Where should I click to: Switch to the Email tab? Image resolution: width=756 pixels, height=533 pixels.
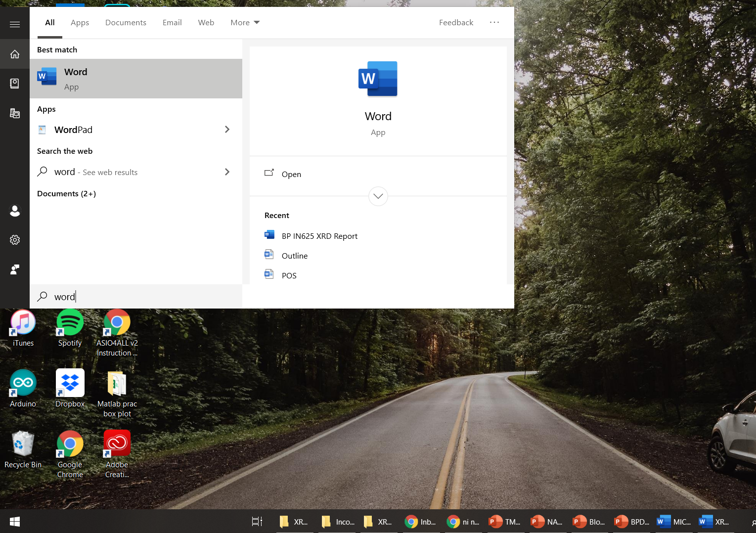click(x=172, y=22)
